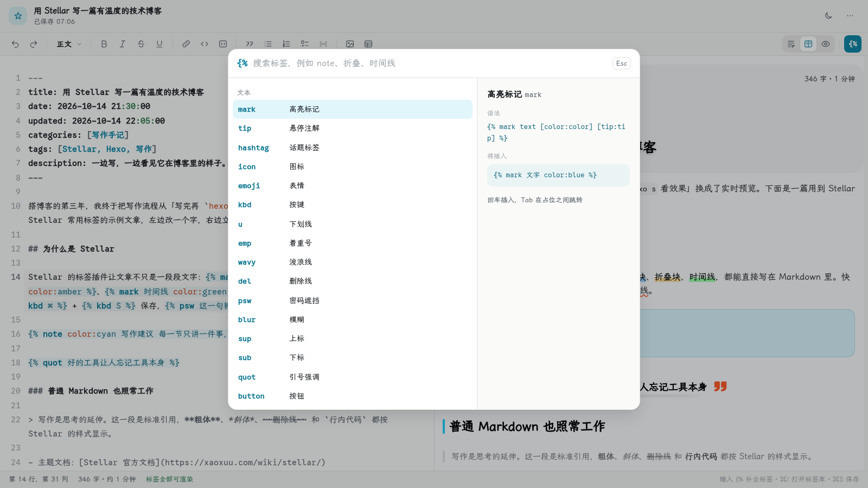This screenshot has width=868, height=488.
Task: Insert a blockquote with the quote icon
Action: pos(250,44)
